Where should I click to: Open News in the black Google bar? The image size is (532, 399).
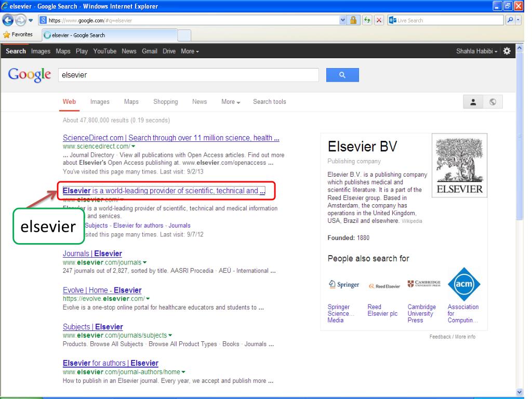(x=129, y=51)
